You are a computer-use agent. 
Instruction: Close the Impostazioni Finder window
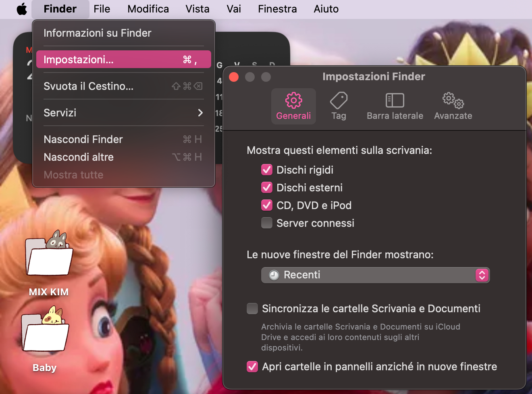tap(234, 77)
